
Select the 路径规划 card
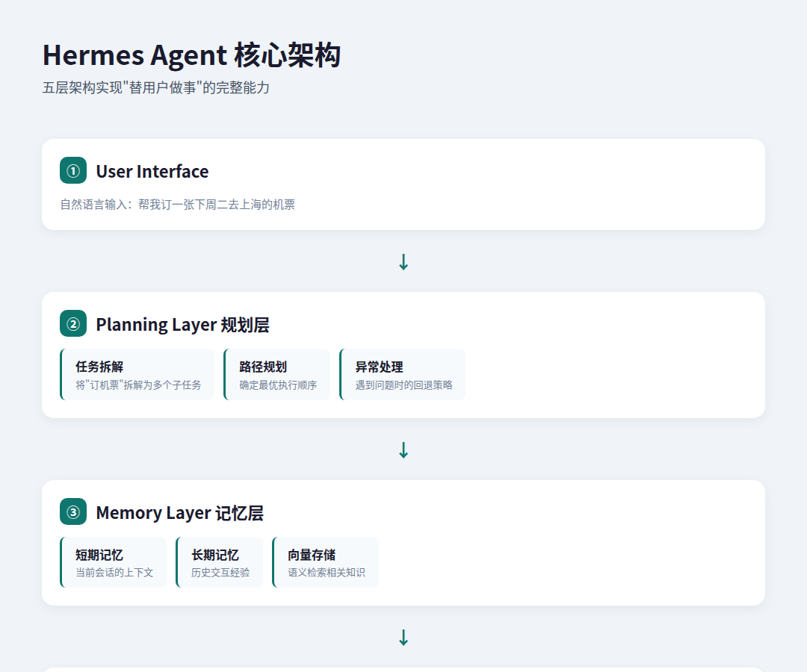(277, 375)
